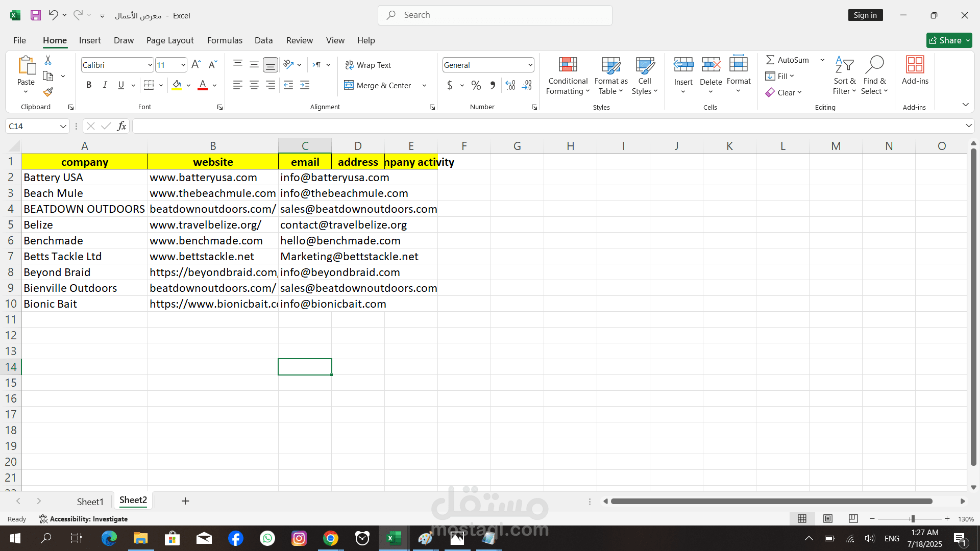This screenshot has height=551, width=980.
Task: Switch to the Data tab
Action: [263, 40]
